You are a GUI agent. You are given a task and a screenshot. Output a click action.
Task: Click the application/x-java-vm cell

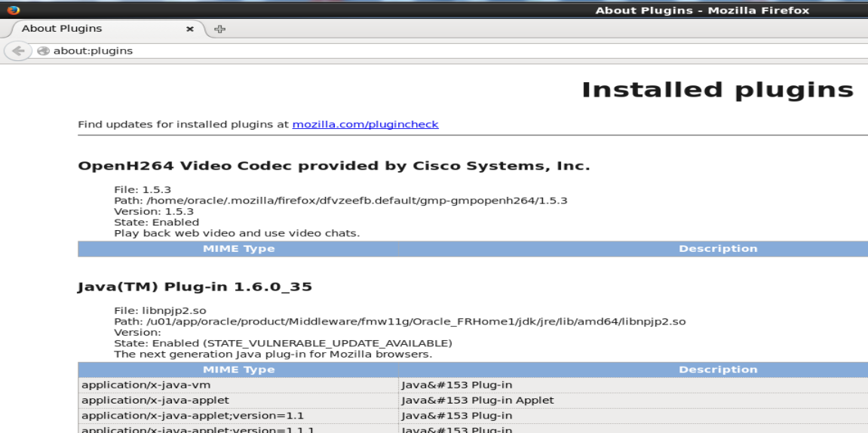pyautogui.click(x=238, y=385)
